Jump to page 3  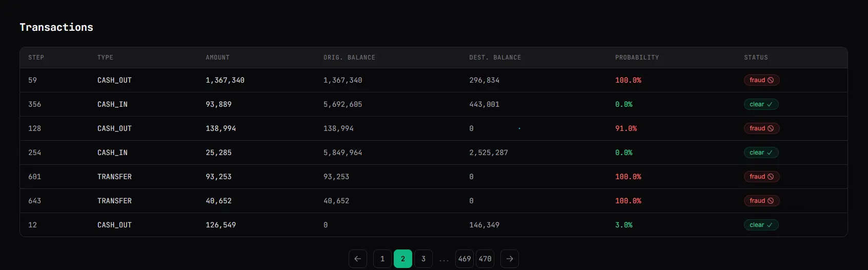pos(423,259)
